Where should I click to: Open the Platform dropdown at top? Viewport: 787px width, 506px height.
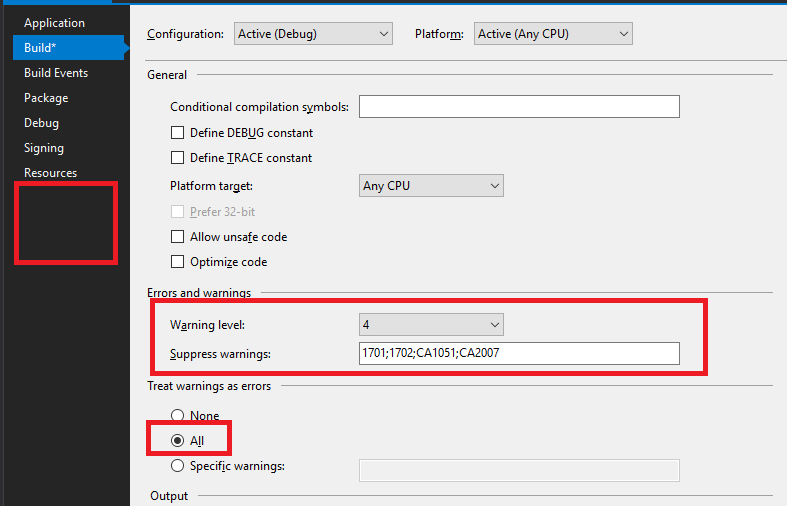tap(553, 34)
